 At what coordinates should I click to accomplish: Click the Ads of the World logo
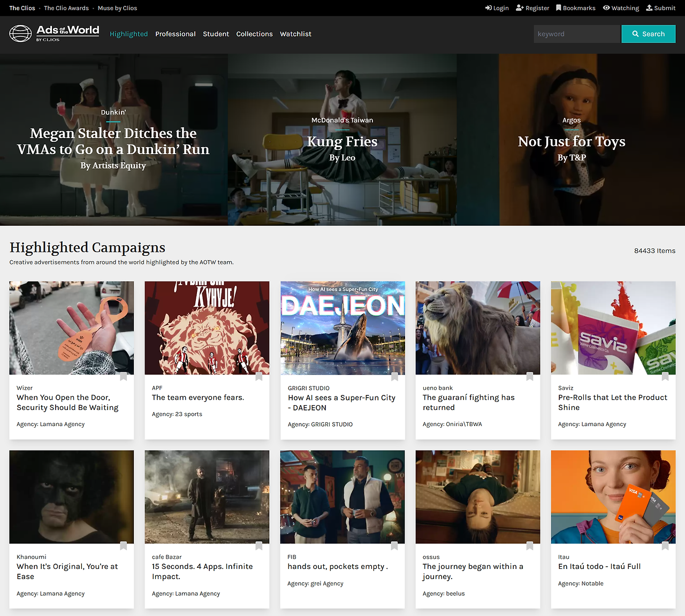pyautogui.click(x=54, y=33)
